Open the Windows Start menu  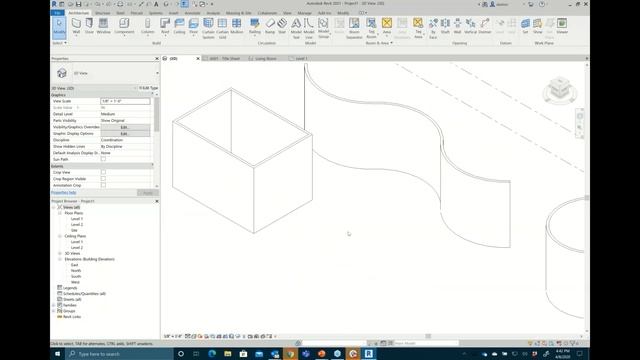58,354
